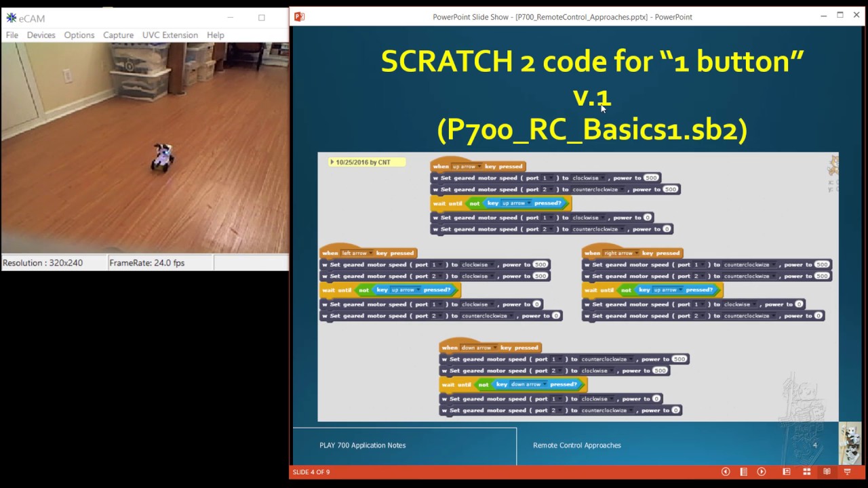Screen dimensions: 868x488
Task: Open the UVC Extension menu
Action: (170, 35)
